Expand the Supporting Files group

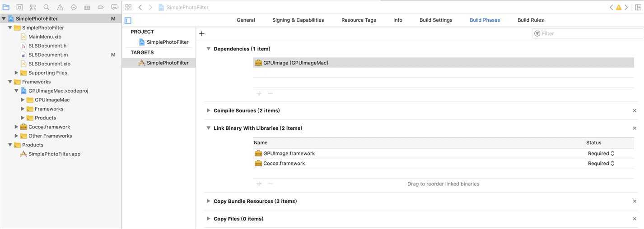tap(16, 73)
